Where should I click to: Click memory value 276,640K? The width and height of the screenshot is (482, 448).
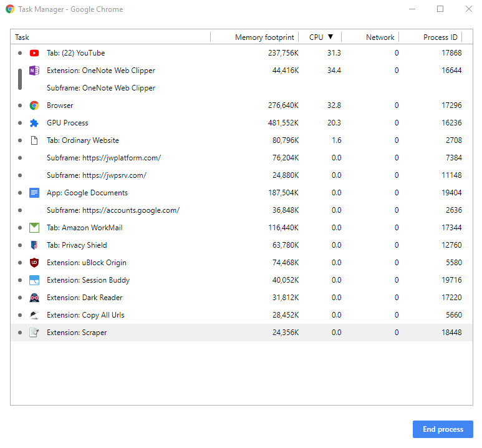pos(283,105)
